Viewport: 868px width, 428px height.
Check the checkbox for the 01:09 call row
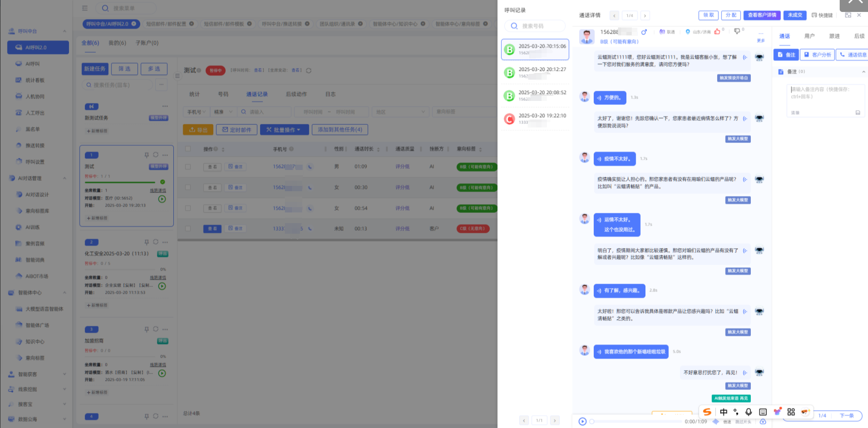[x=188, y=167]
